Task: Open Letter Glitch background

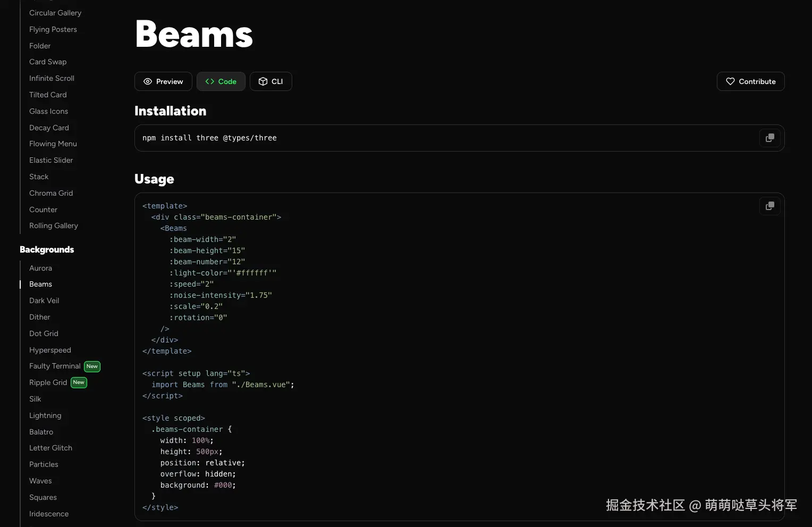Action: (x=50, y=448)
